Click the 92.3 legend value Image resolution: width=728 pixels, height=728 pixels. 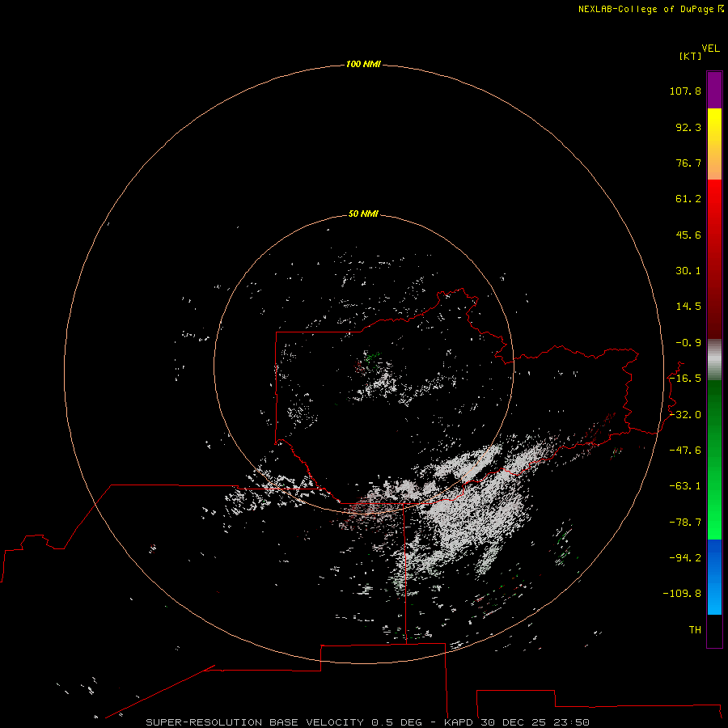point(688,127)
